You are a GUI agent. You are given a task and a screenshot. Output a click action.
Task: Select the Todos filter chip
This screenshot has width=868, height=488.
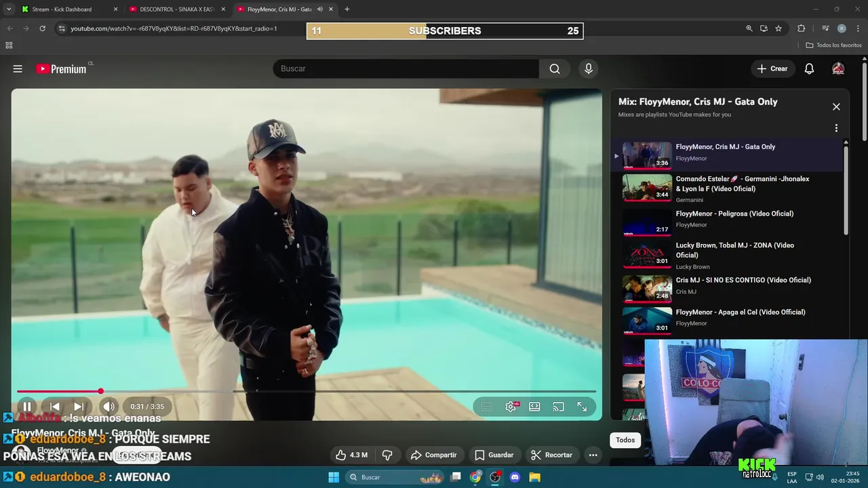tap(625, 440)
